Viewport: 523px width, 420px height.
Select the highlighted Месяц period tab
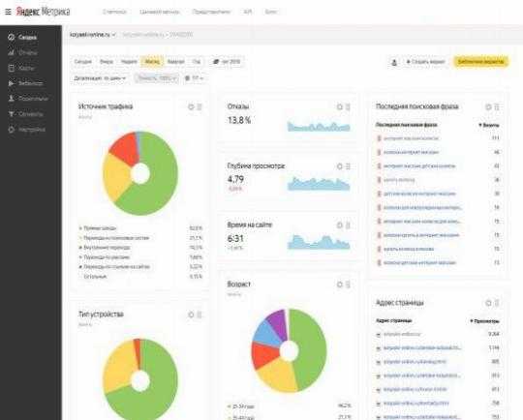tap(152, 62)
